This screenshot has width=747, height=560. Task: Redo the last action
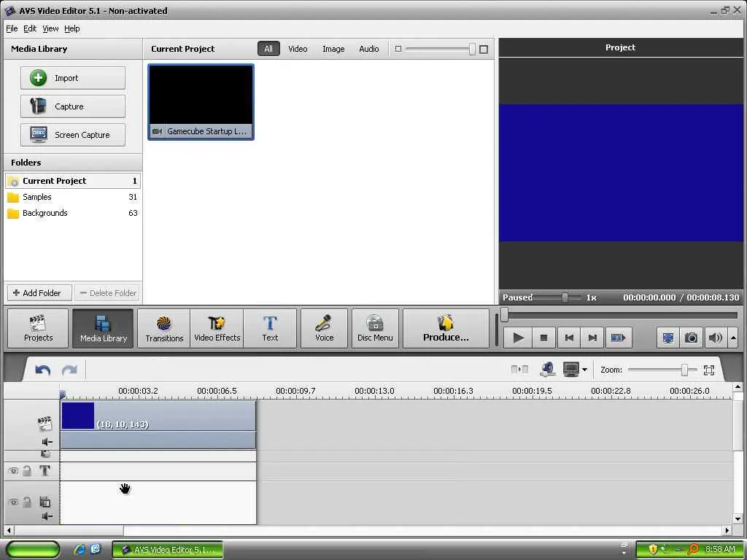(69, 370)
